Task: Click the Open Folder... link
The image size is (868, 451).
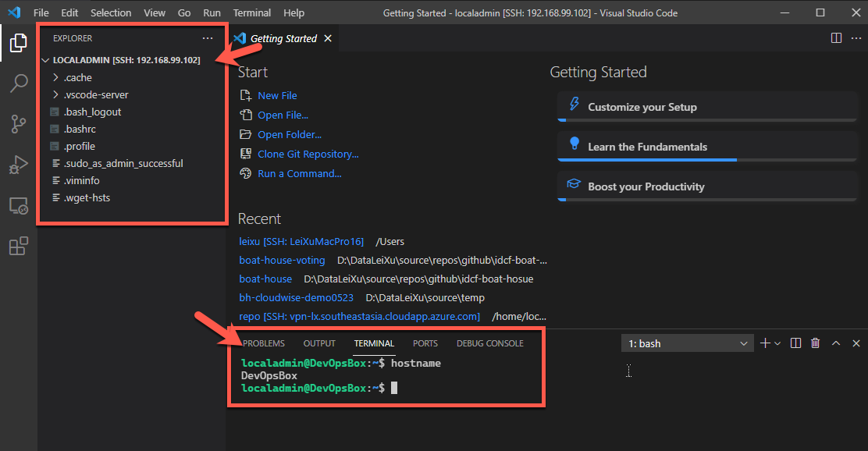Action: point(290,134)
